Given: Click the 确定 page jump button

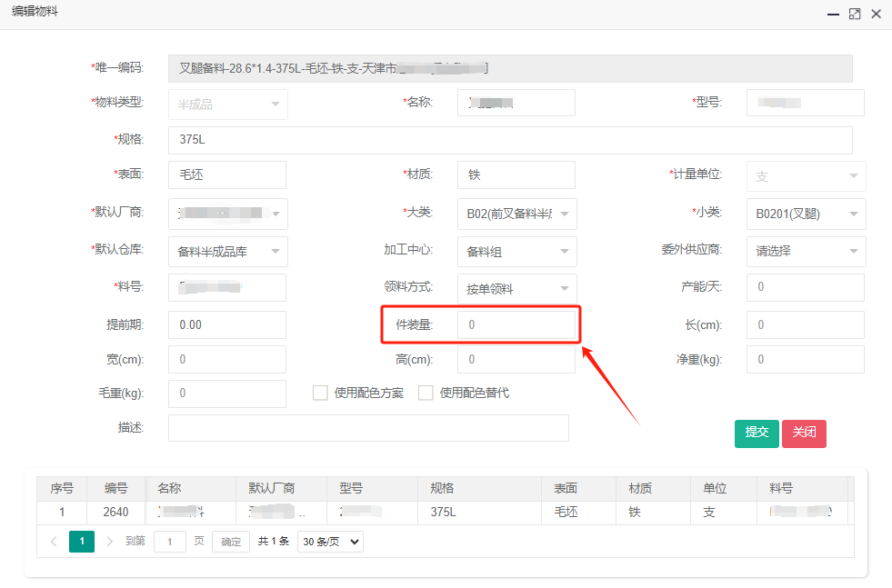Looking at the screenshot, I should (231, 542).
